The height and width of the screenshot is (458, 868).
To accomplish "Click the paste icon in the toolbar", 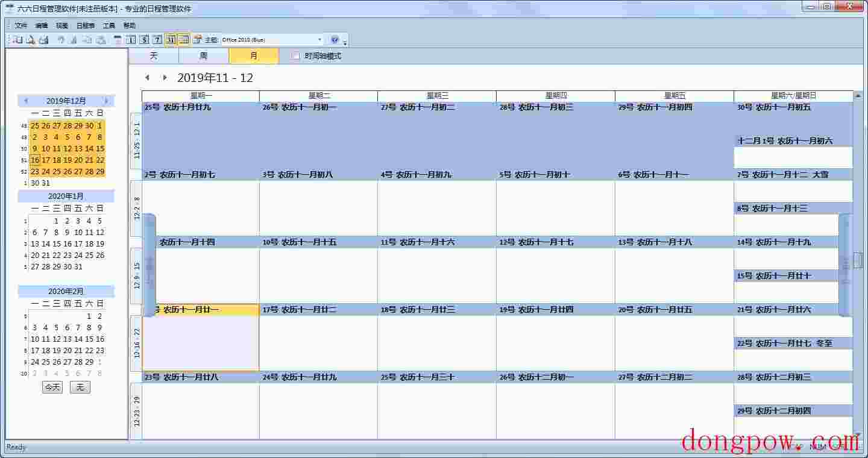I will click(101, 40).
